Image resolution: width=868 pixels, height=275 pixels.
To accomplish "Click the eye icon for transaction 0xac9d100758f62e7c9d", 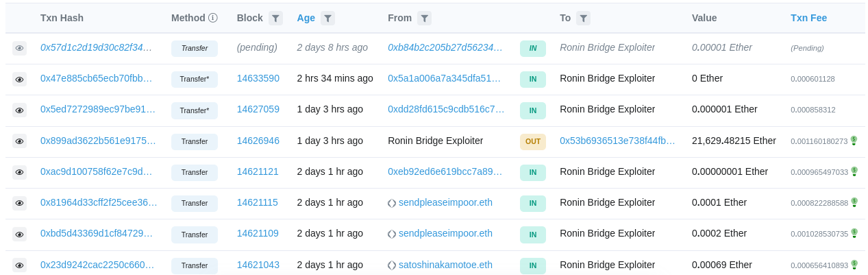I will pyautogui.click(x=19, y=172).
